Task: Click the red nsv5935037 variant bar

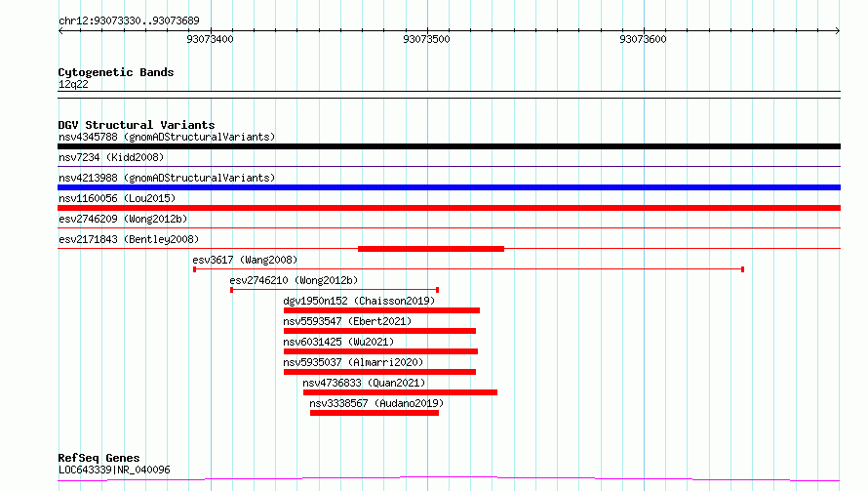Action: [379, 372]
